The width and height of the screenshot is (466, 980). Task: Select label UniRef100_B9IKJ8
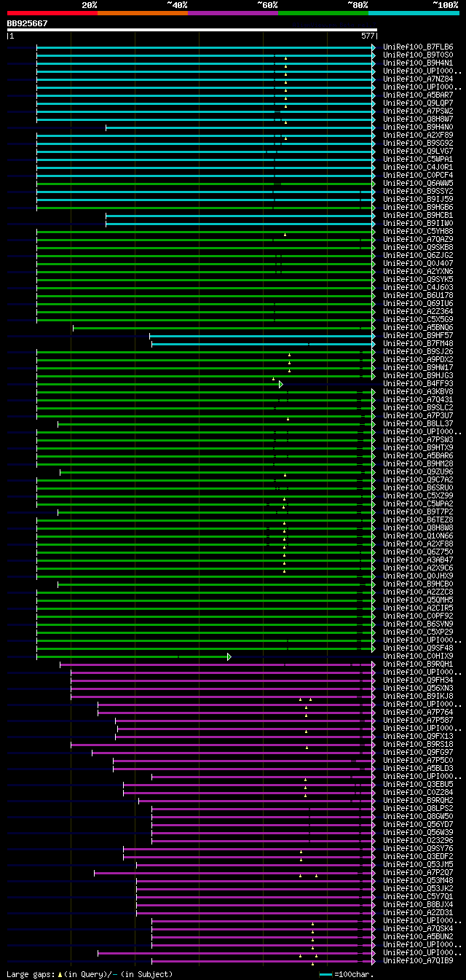418,696
